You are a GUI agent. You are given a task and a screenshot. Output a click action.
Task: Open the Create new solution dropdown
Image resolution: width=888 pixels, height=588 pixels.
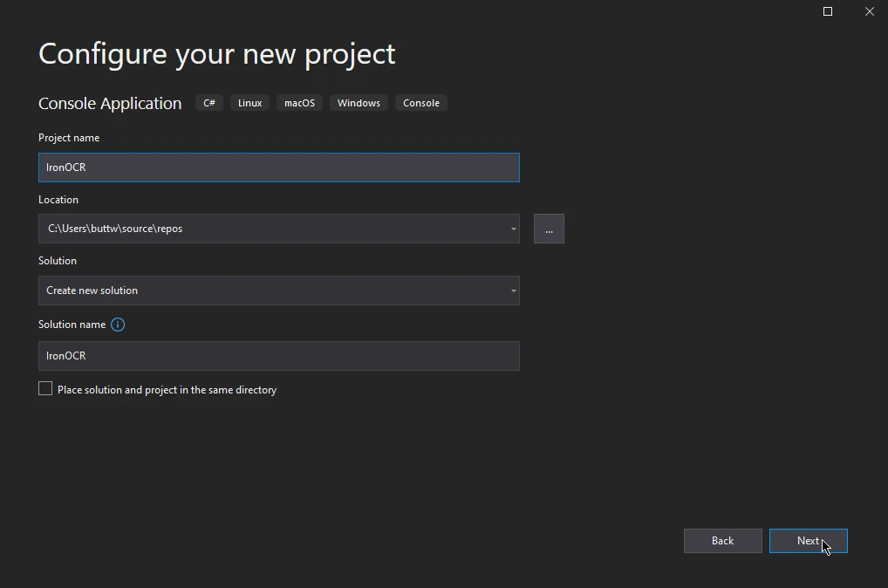[278, 291]
